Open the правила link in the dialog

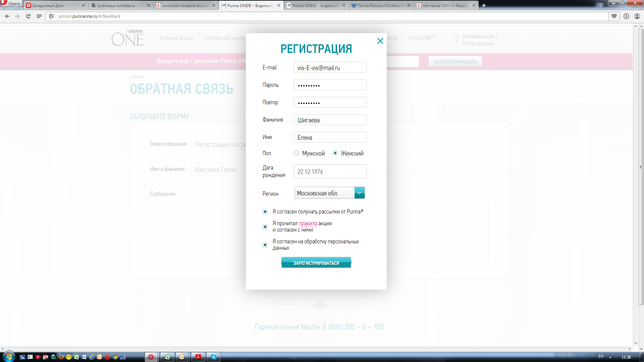[x=308, y=224]
